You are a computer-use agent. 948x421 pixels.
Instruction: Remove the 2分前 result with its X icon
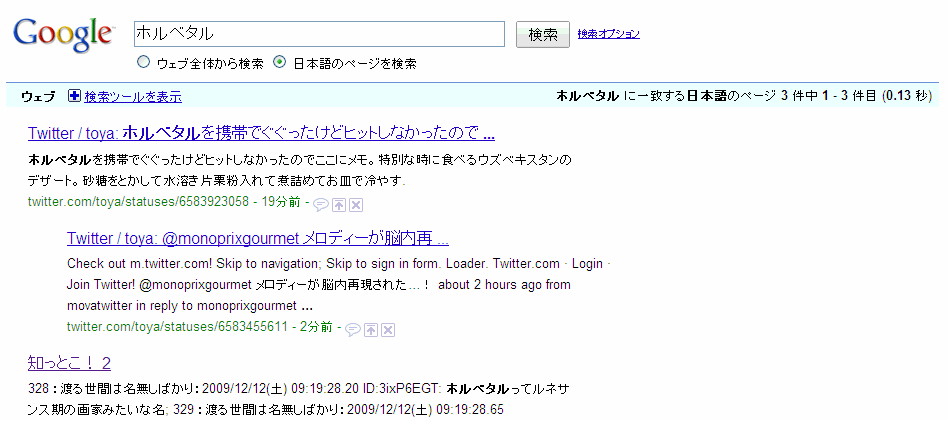[389, 330]
